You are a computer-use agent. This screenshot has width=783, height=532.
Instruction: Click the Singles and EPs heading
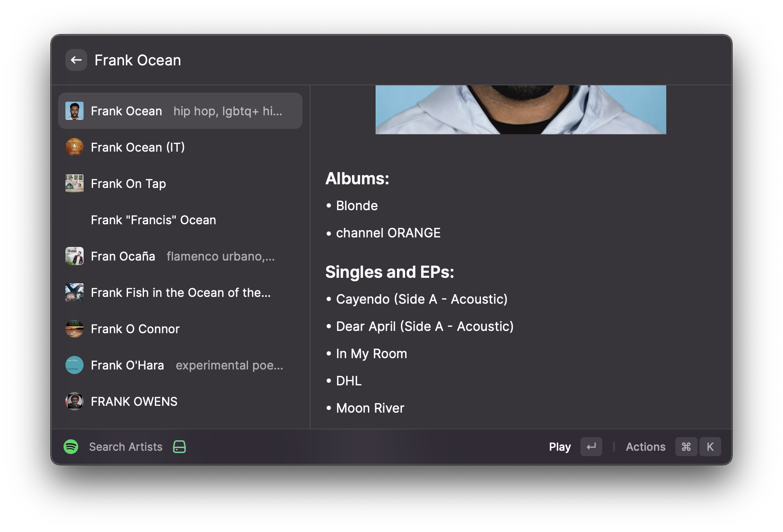(390, 272)
